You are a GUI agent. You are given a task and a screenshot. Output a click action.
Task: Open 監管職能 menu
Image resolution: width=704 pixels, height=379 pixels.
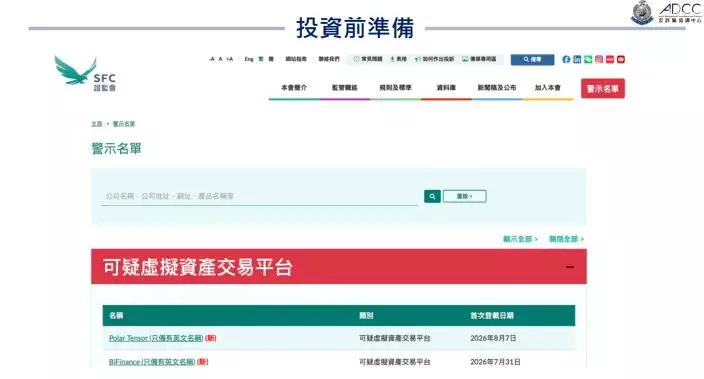click(344, 88)
